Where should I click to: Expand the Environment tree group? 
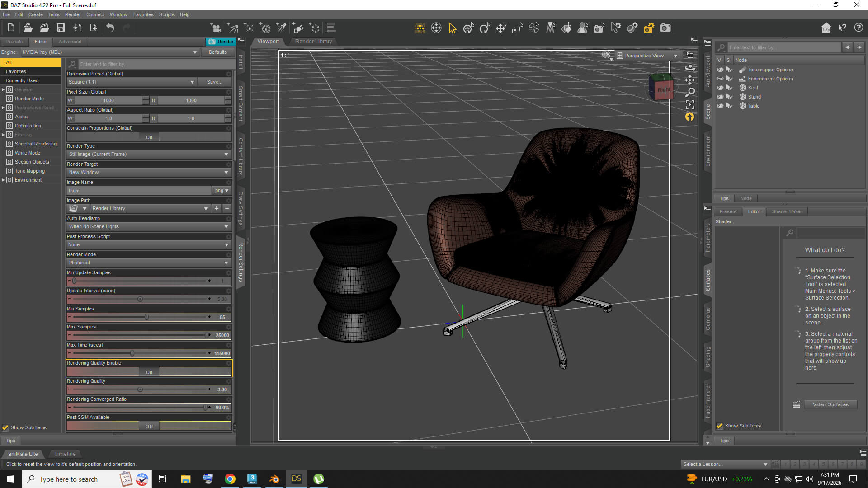click(x=3, y=180)
